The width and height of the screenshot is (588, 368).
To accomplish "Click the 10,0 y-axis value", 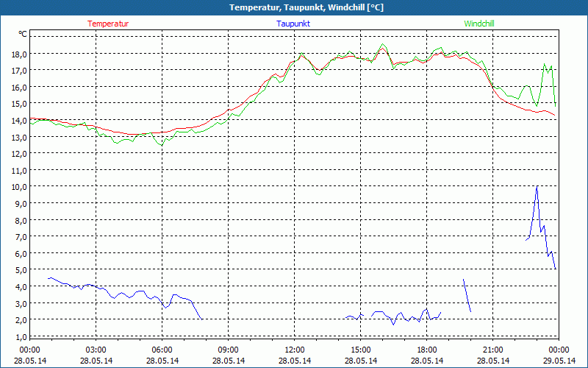I will 19,187.
